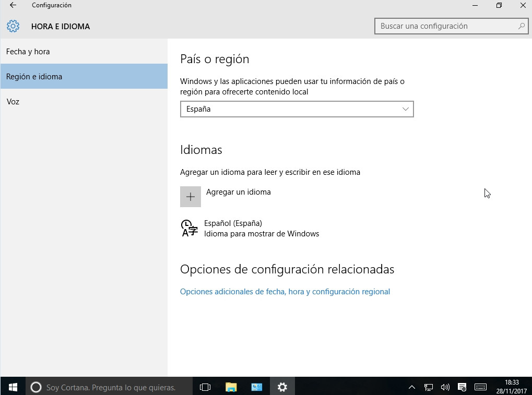Open Task View from the taskbar
532x395 pixels.
click(x=205, y=387)
